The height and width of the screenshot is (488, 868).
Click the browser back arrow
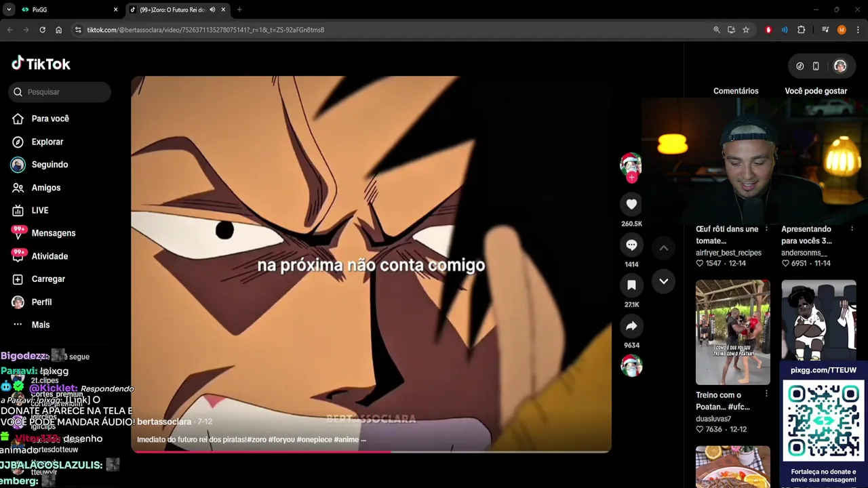[x=9, y=30]
